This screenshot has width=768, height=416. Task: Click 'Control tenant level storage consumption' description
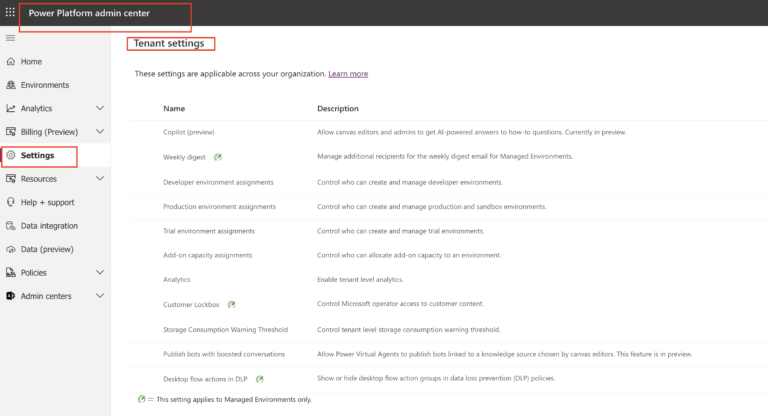pyautogui.click(x=408, y=329)
